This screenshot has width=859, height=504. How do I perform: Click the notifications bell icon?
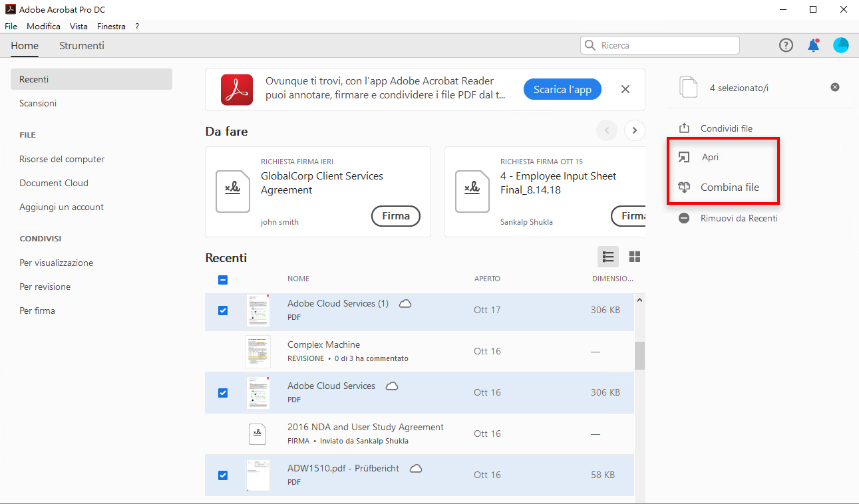pyautogui.click(x=813, y=45)
